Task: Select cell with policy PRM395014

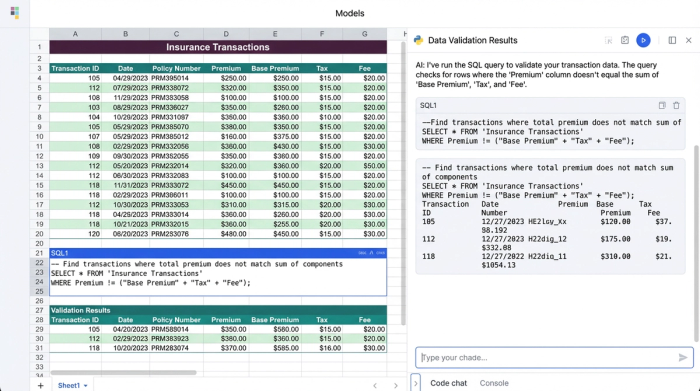Action: pos(176,78)
